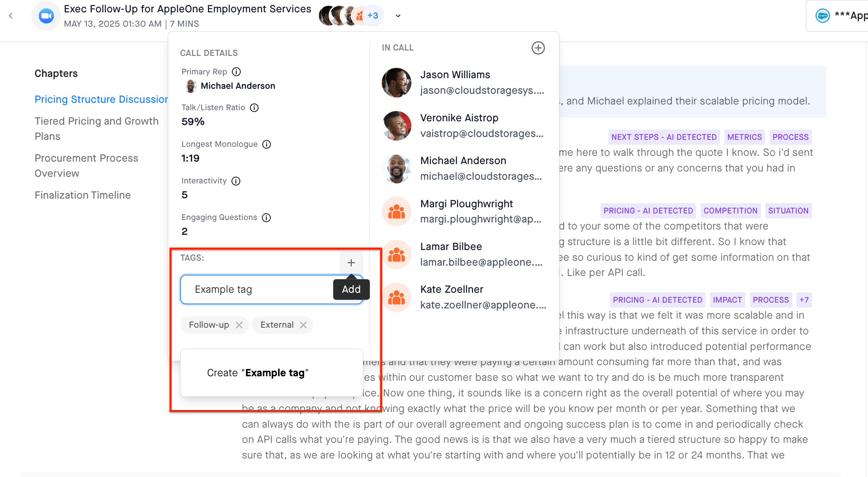Click Veronike Aistrop avatar photo
868x477 pixels.
click(397, 126)
